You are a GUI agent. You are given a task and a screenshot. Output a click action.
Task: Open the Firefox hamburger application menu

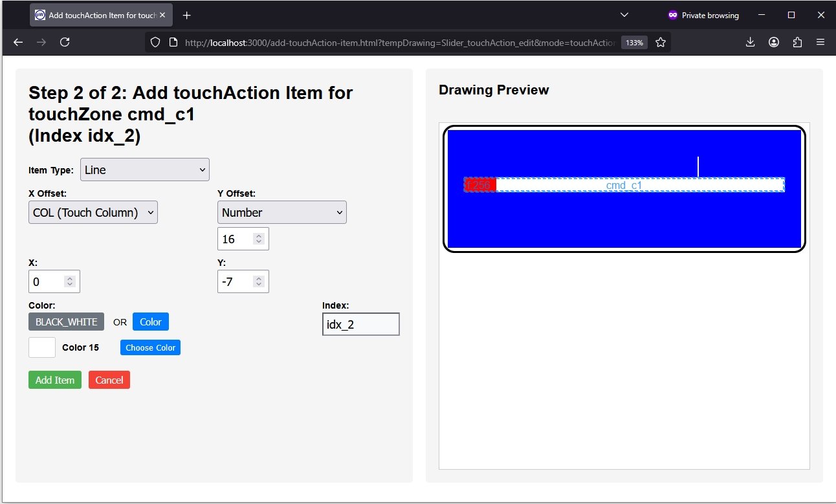click(x=820, y=42)
